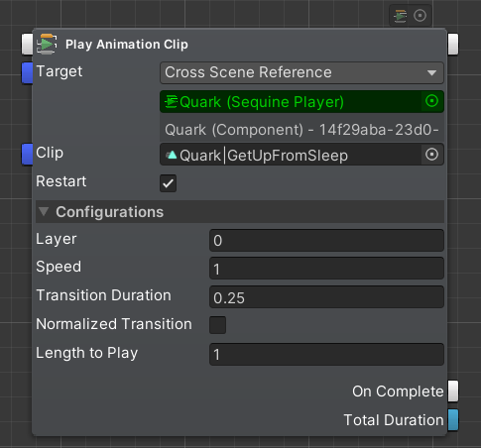This screenshot has height=448, width=481.
Task: Collapse the Configurations foldout
Action: coord(44,211)
